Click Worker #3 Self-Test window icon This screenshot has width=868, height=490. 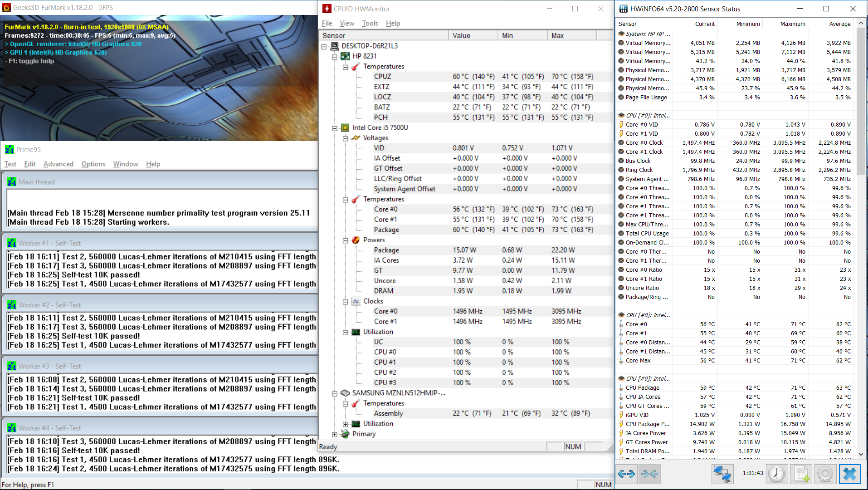pos(12,366)
